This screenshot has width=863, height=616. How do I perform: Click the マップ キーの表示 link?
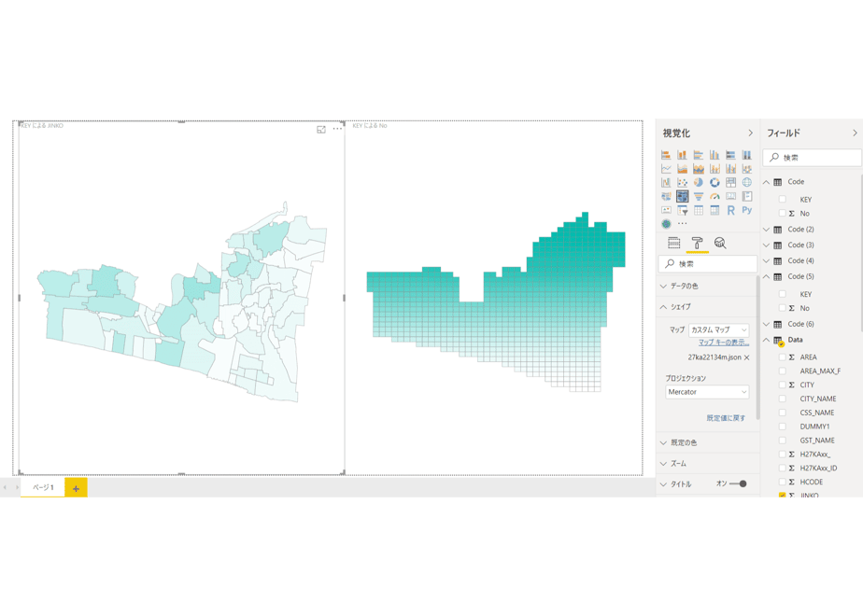(x=724, y=343)
